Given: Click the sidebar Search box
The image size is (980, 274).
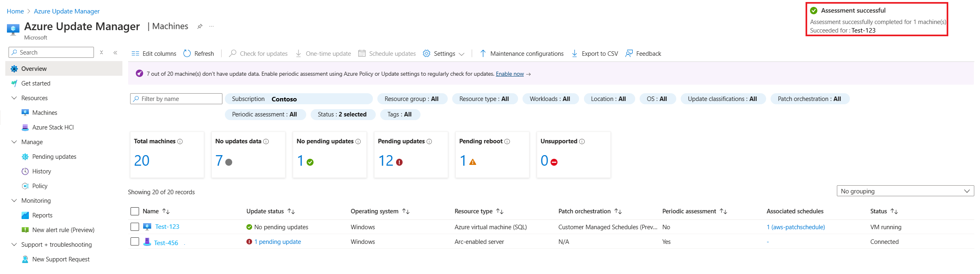Looking at the screenshot, I should click(51, 53).
